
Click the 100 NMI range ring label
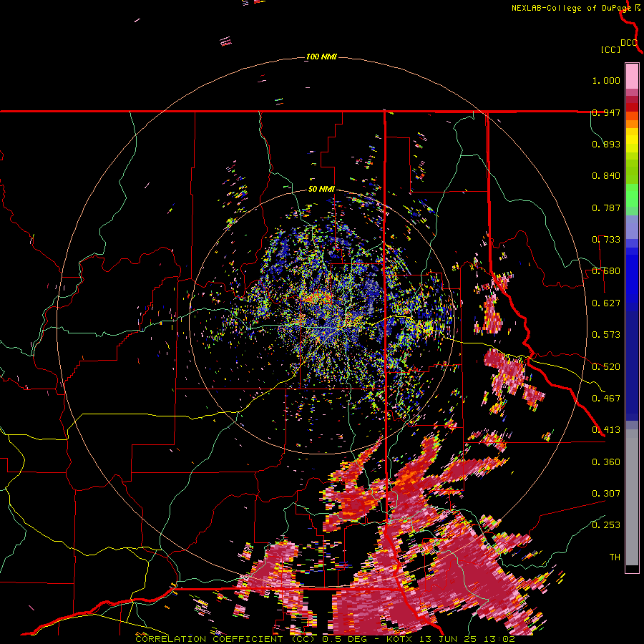[x=321, y=57]
